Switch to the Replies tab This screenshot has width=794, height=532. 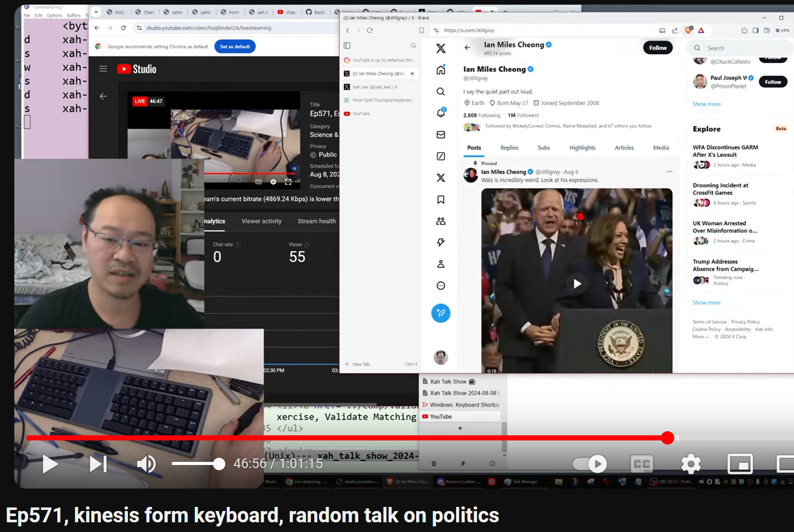[509, 148]
